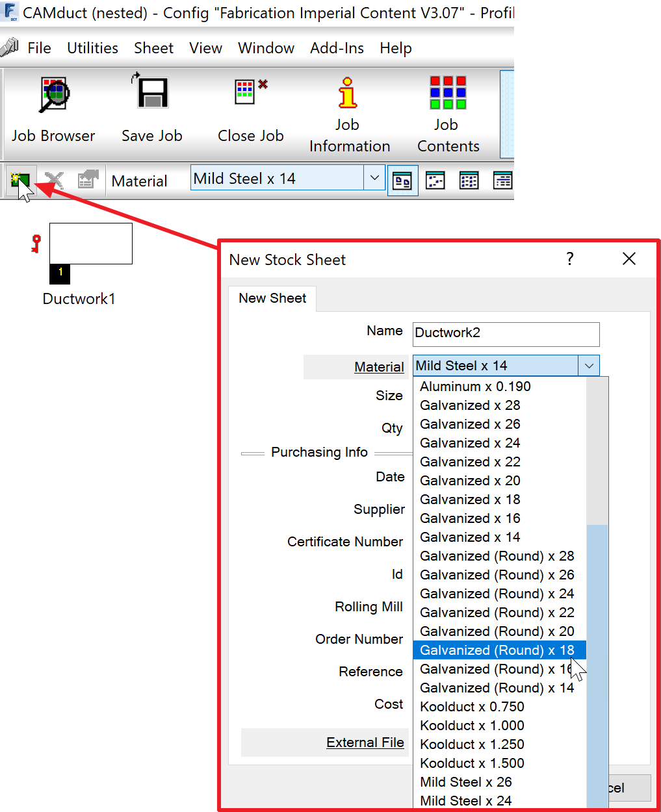Choose Koolduct x 1.500
Viewport: 661px width, 812px height.
(500, 763)
